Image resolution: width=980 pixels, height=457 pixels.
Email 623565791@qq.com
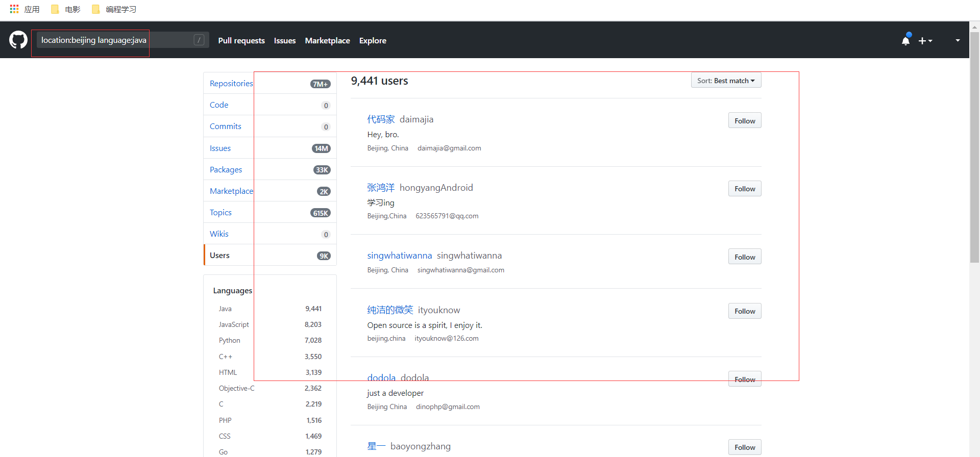[x=447, y=216]
